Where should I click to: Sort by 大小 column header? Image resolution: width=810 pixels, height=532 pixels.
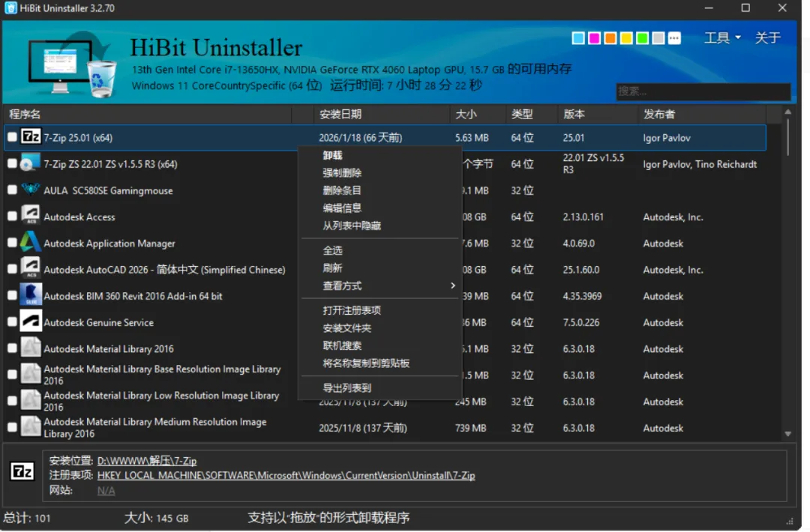tap(477, 114)
